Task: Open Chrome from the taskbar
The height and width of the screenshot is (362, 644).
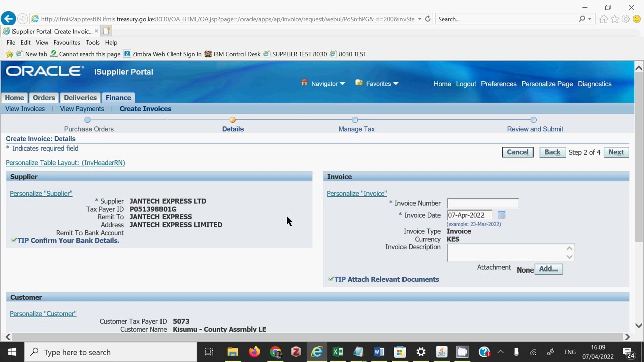Action: point(275,352)
